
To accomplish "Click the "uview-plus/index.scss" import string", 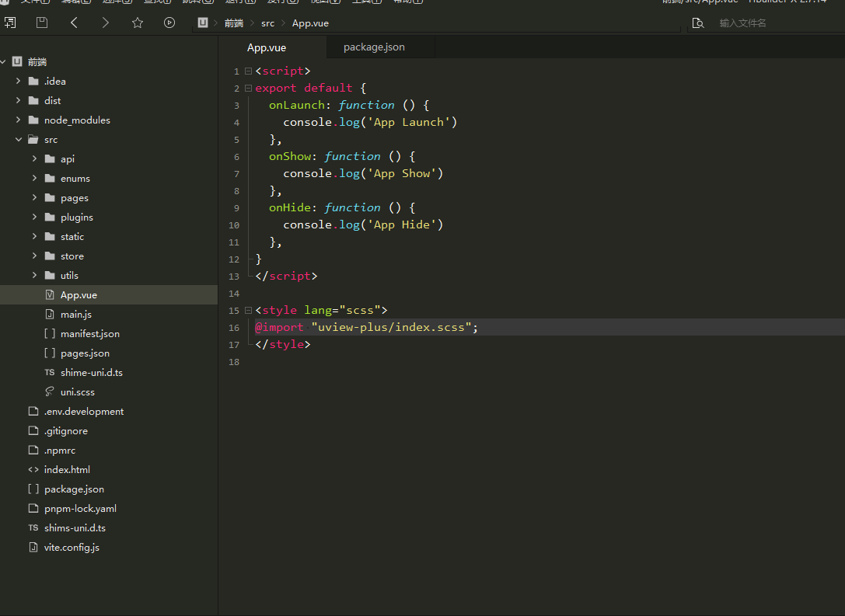I will [392, 327].
